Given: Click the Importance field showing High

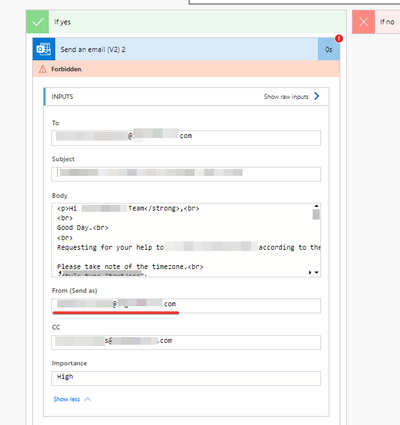Looking at the screenshot, I should 186,378.
